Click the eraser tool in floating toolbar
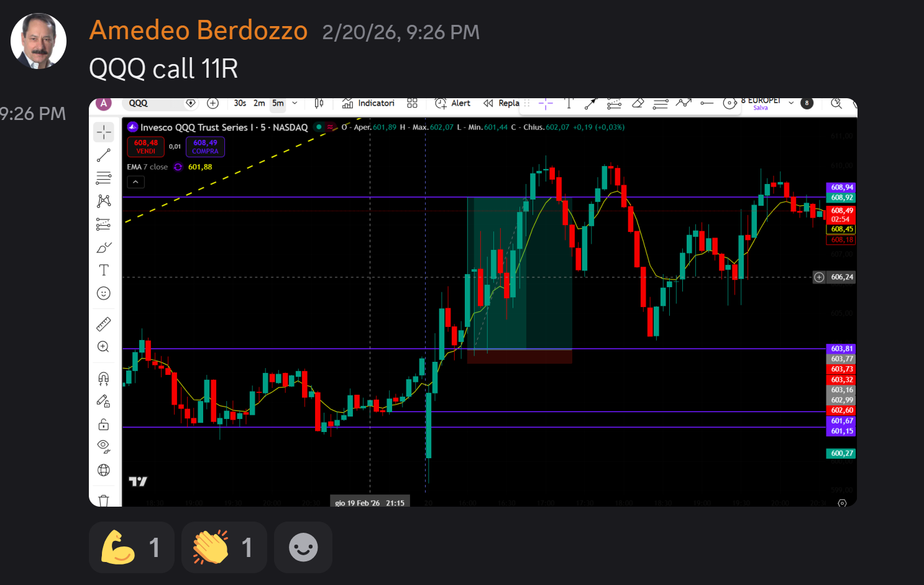This screenshot has height=585, width=924. [638, 103]
